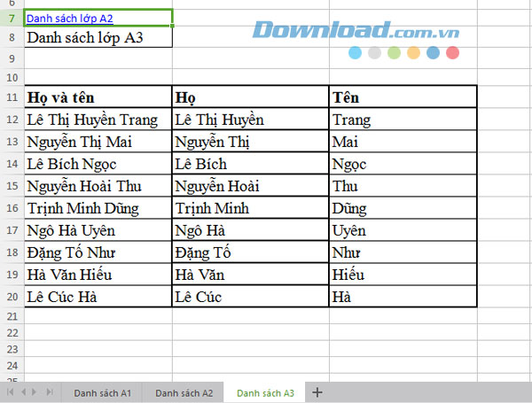Click the first sheet navigation arrow
Screen dimensions: 532x403
tap(10, 391)
